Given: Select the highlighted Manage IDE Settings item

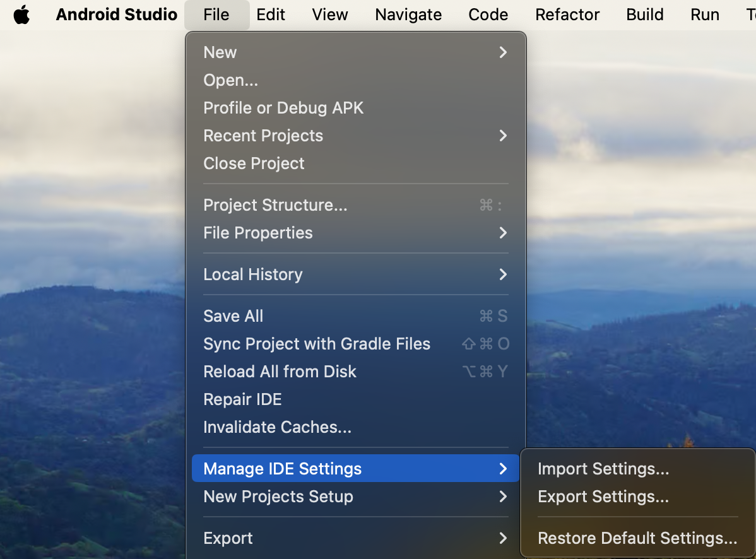Looking at the screenshot, I should coord(355,468).
